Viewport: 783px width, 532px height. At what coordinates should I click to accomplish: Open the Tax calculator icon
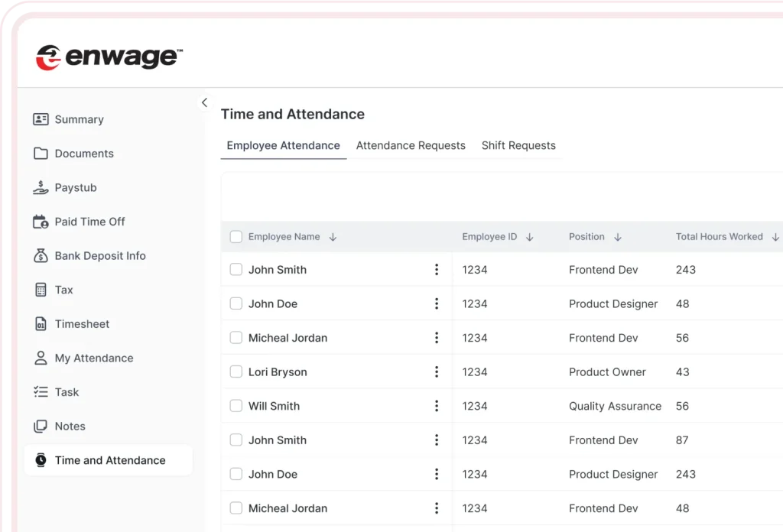[x=41, y=290]
